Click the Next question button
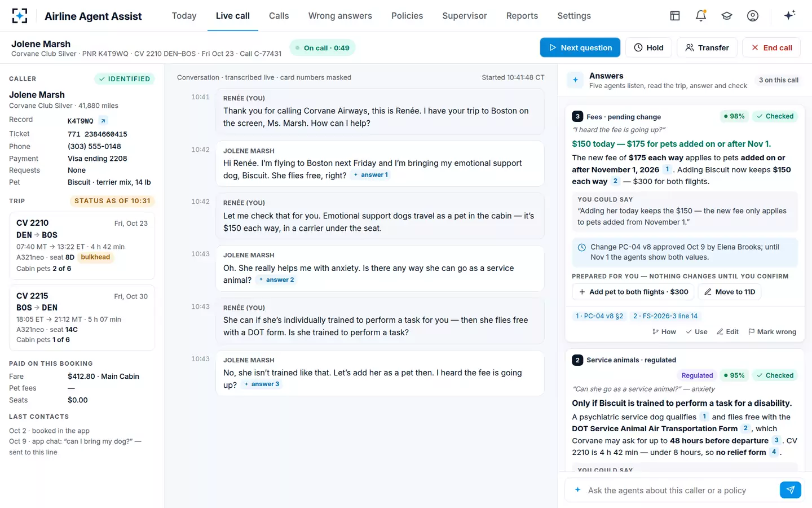The image size is (812, 508). tap(580, 47)
